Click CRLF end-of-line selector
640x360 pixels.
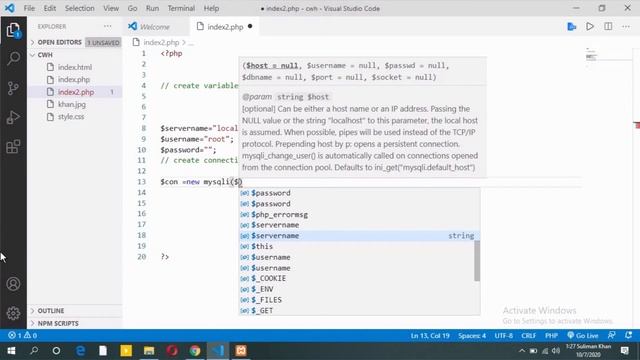pos(529,336)
